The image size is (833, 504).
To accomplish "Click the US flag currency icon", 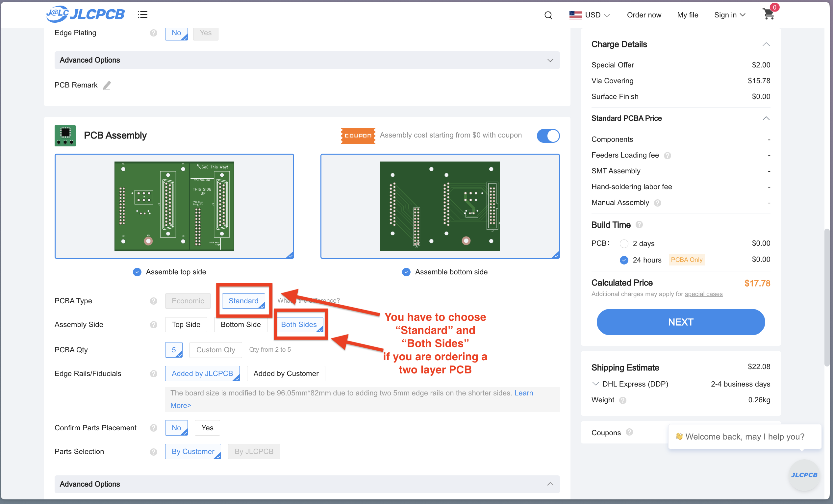I will click(x=575, y=15).
